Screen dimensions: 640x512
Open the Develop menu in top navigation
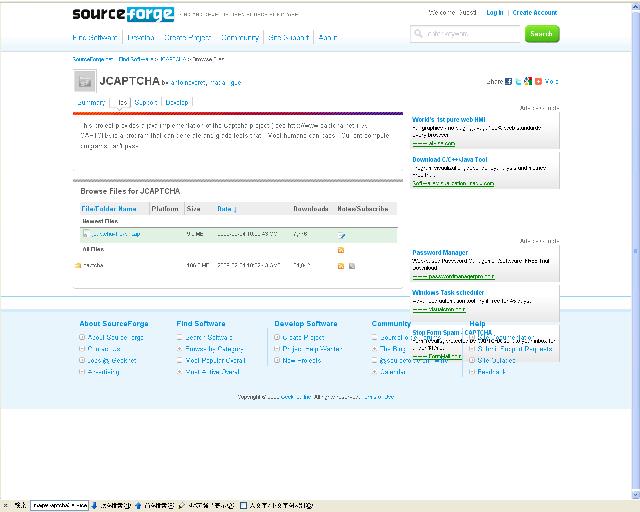(x=141, y=38)
